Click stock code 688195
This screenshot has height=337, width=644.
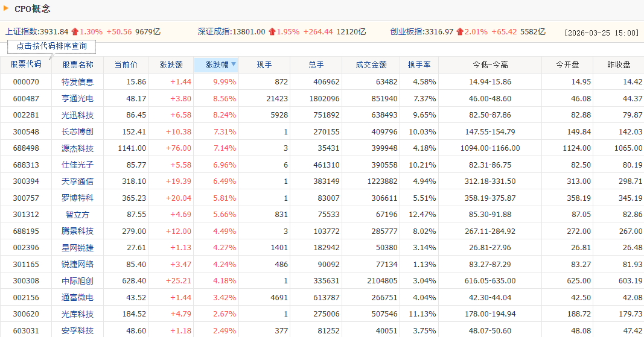point(26,231)
